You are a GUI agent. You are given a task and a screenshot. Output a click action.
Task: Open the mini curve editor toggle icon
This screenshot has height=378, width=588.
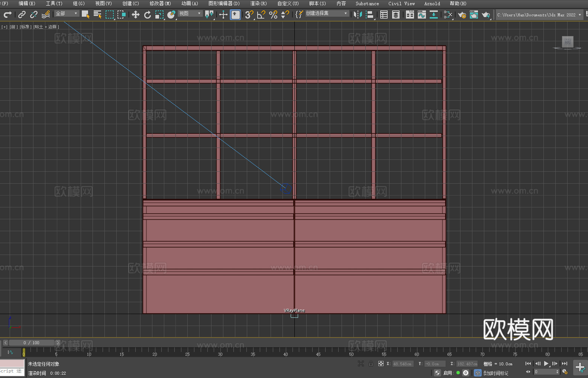[x=10, y=352]
